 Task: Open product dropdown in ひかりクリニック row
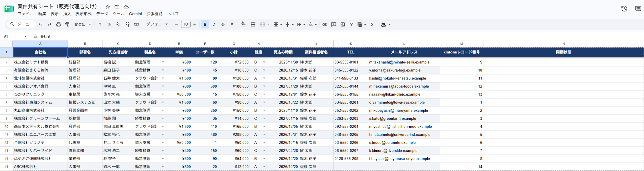point(163,94)
